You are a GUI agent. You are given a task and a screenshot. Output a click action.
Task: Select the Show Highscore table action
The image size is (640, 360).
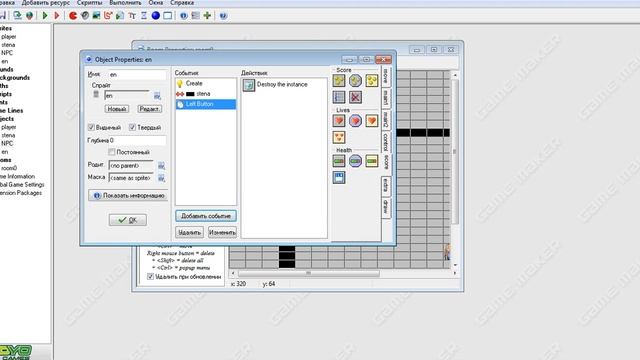339,97
